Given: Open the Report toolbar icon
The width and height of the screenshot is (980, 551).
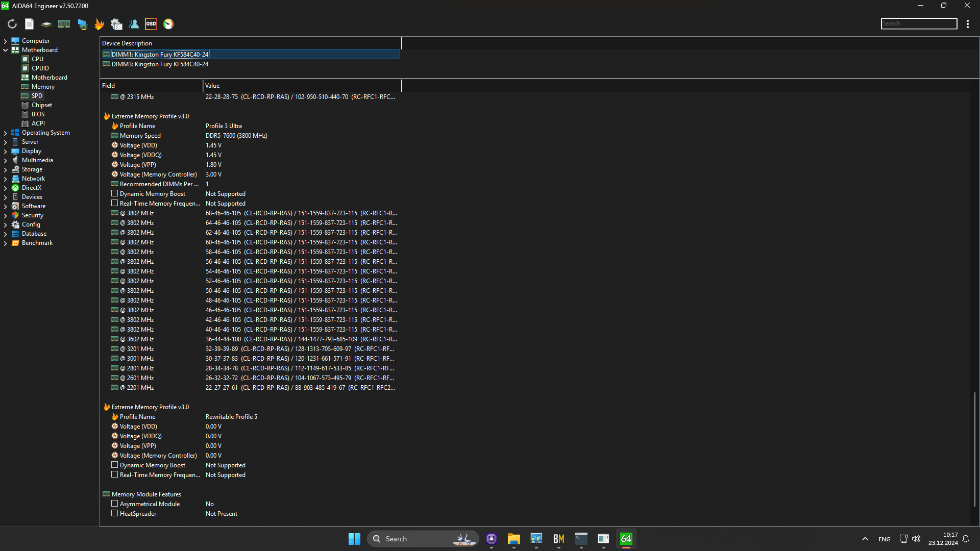Looking at the screenshot, I should coord(30,24).
